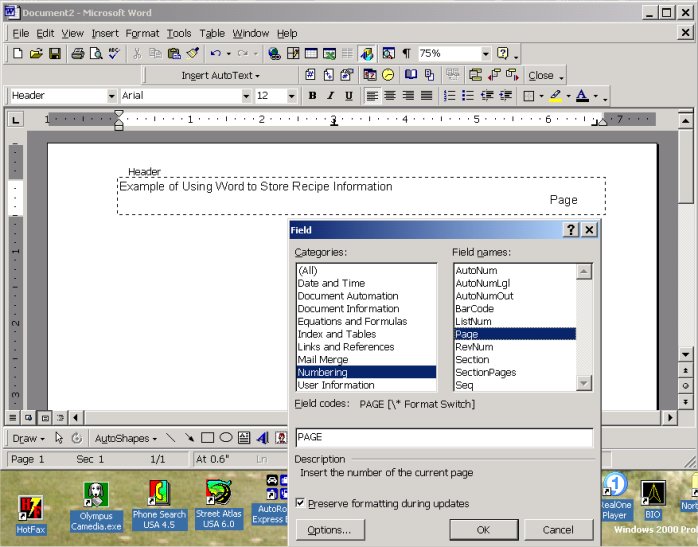Toggle Underline formatting
Screen dimensions: 698x547
tap(348, 96)
